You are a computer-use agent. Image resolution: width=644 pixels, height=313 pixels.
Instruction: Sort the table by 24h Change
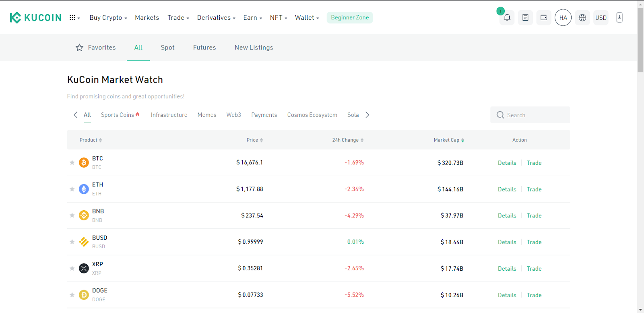click(348, 140)
